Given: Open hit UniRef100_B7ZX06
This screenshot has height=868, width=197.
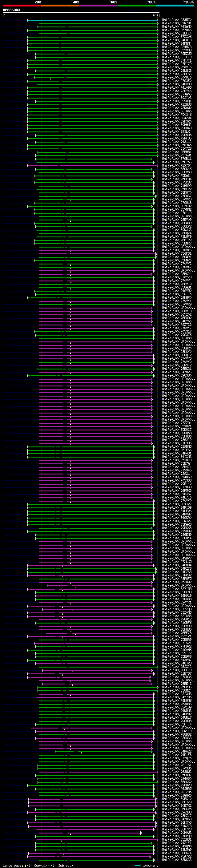Looking at the screenshot, I should (x=177, y=37).
